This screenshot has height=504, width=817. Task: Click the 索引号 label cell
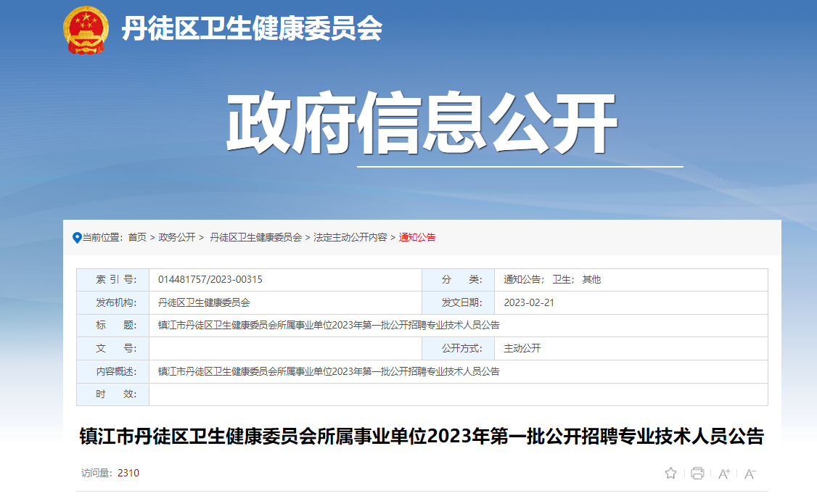[113, 280]
